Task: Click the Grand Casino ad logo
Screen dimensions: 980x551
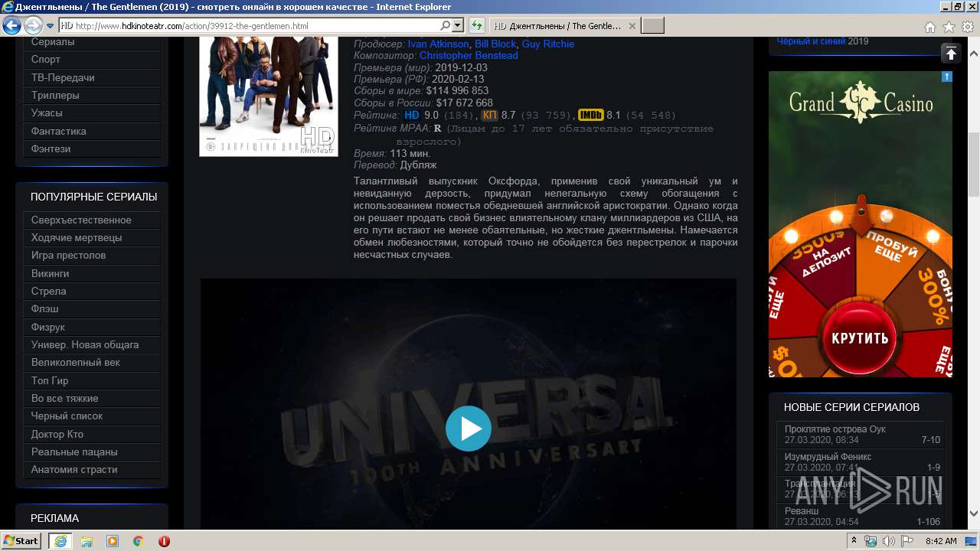Action: click(x=861, y=103)
